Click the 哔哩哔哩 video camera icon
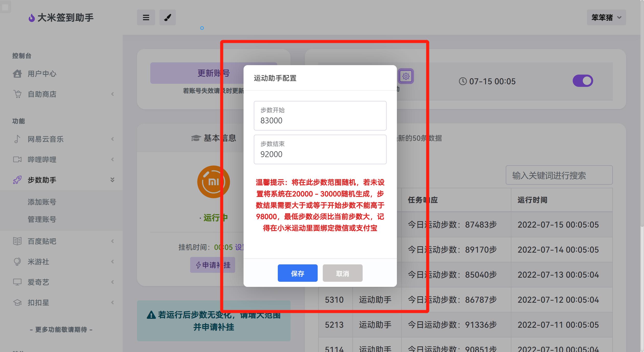 pos(17,159)
